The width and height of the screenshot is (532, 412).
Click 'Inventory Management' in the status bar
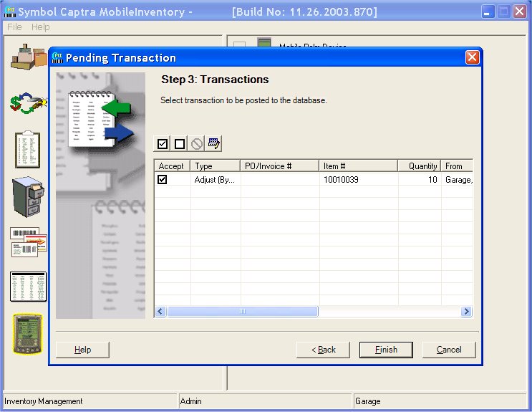[x=44, y=401]
